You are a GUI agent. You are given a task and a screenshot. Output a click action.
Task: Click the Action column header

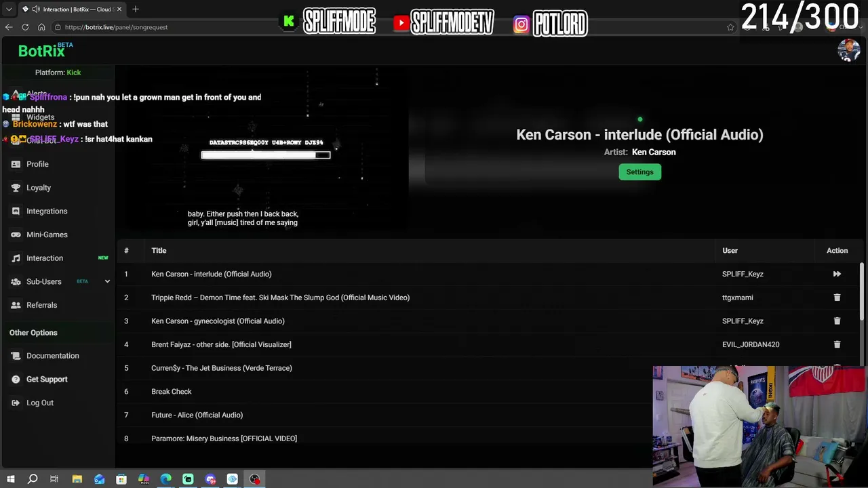837,251
